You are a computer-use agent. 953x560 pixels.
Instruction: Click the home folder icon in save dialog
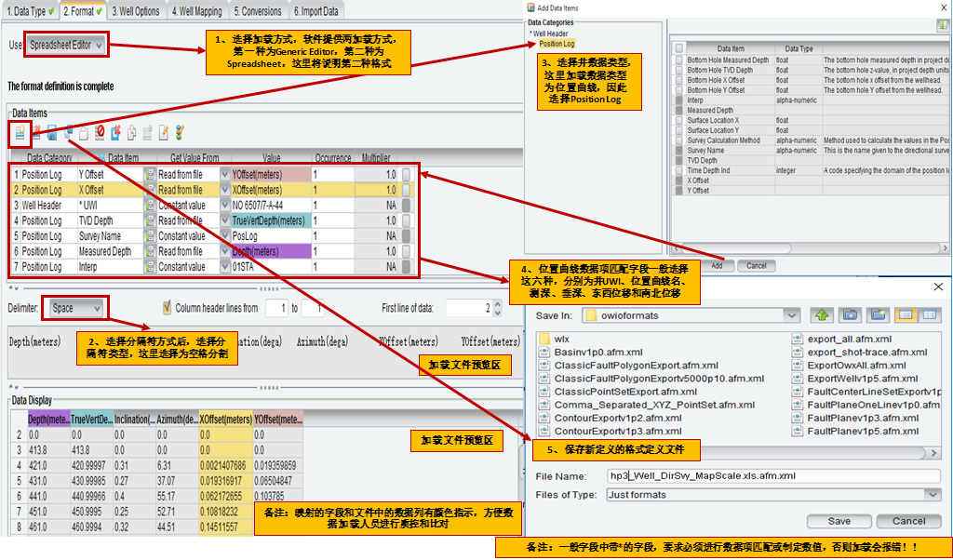[850, 315]
